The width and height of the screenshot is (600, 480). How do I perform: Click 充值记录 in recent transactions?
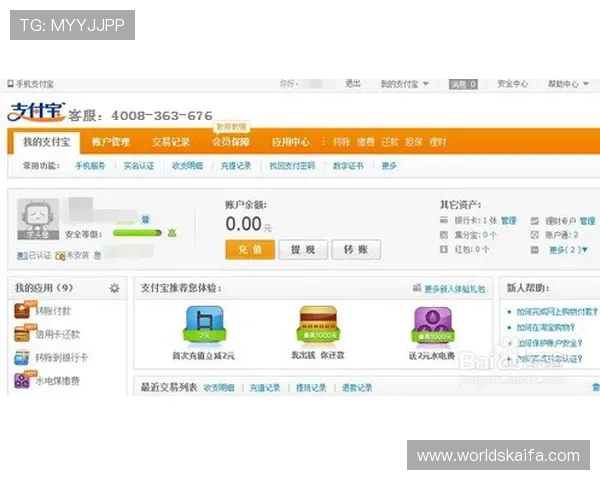point(265,388)
